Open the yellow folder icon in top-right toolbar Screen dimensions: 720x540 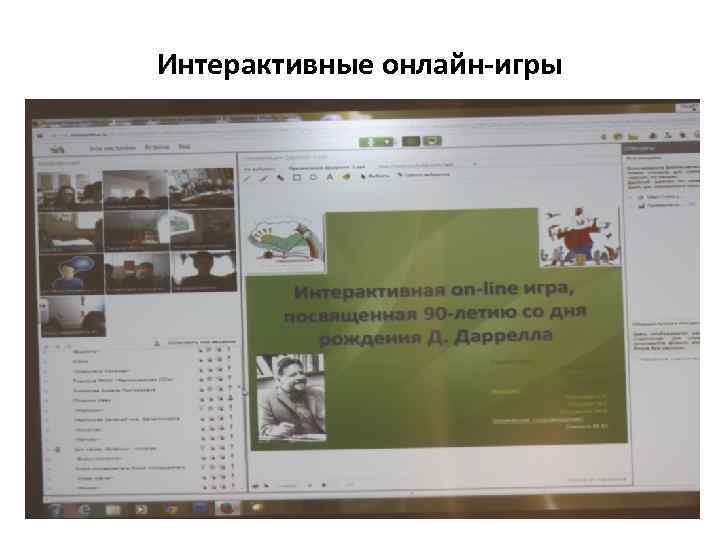(x=633, y=136)
